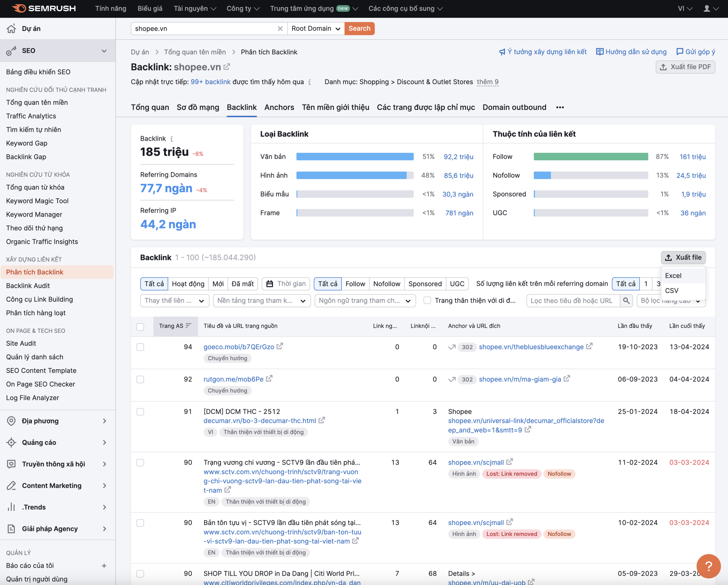Open 'Nền tảng trang tham k...' dropdown
728x585 pixels.
click(262, 300)
